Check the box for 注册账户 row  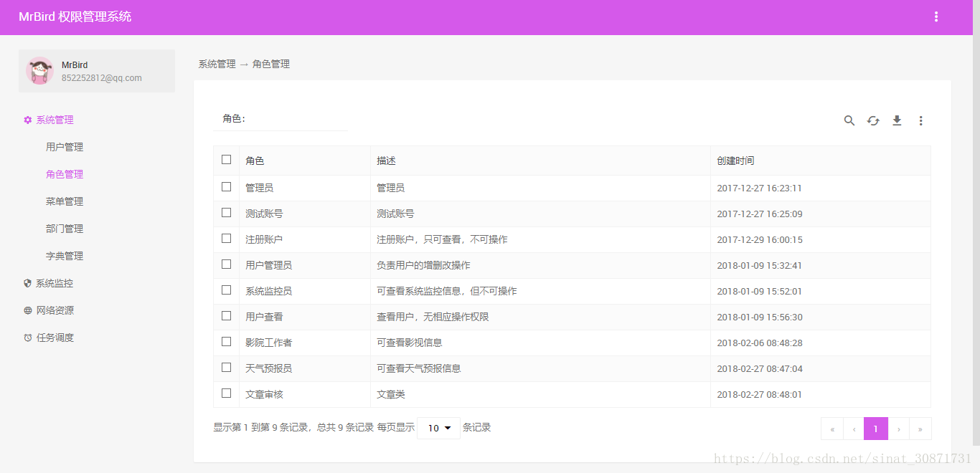click(226, 238)
